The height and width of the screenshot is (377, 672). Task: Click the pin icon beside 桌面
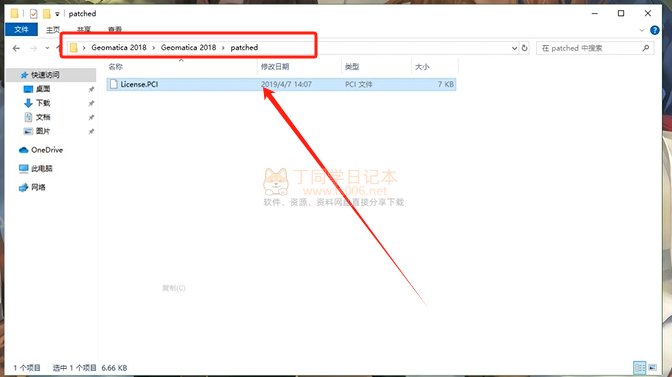tap(91, 89)
